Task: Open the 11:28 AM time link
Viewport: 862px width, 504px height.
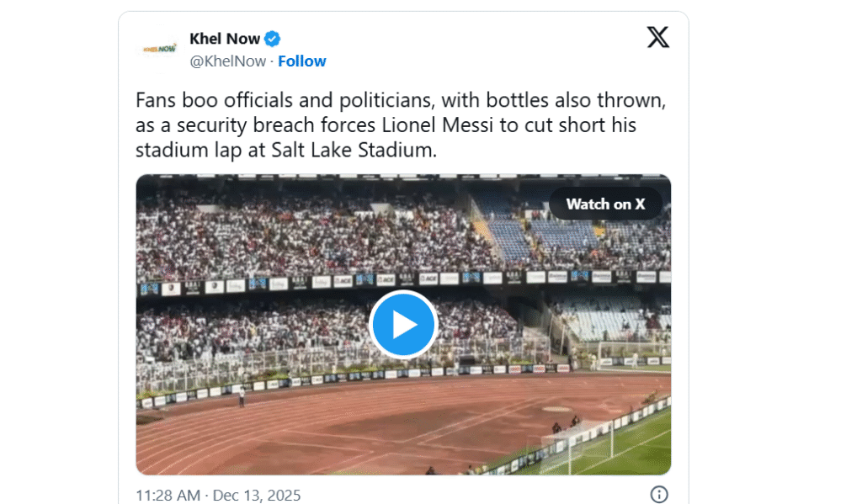Action: [x=168, y=495]
